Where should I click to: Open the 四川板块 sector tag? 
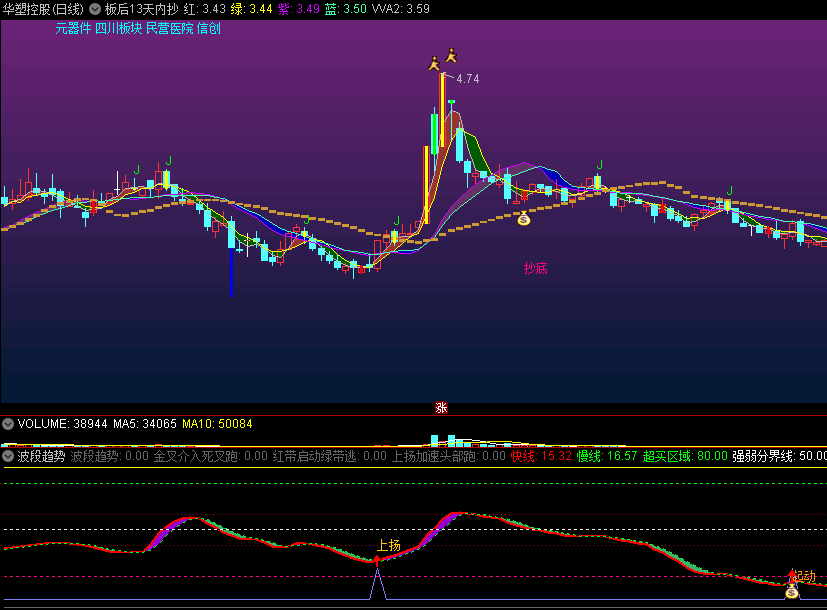click(118, 29)
